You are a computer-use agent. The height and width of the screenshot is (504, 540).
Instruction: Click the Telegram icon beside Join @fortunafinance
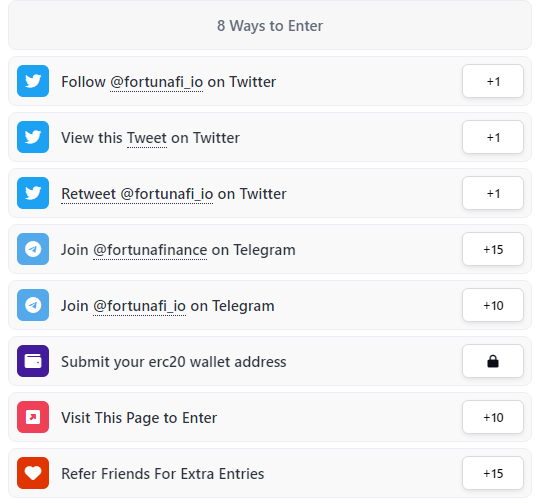pos(33,249)
